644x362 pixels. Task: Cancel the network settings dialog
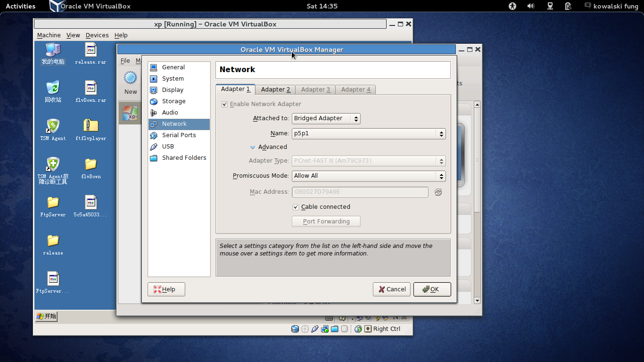[x=392, y=289]
